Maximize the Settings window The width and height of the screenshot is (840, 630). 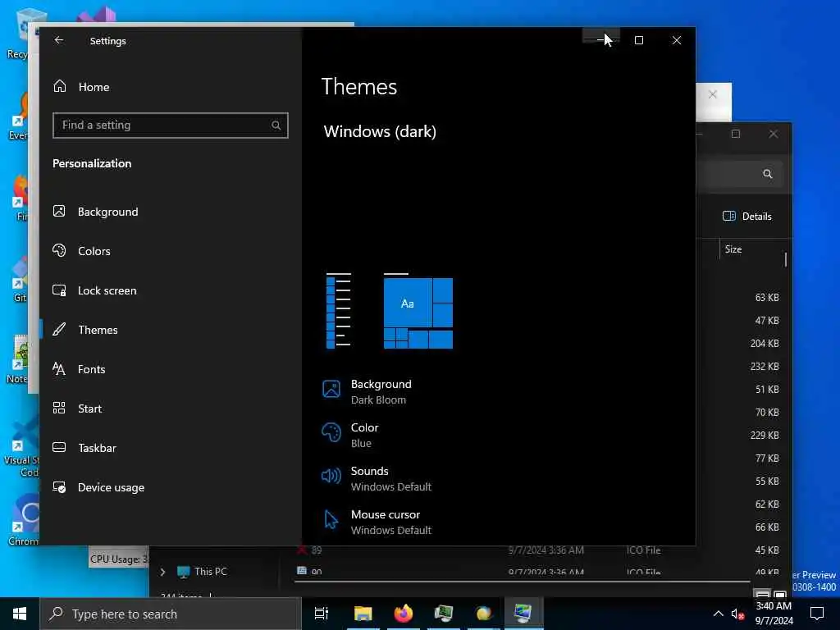(638, 40)
